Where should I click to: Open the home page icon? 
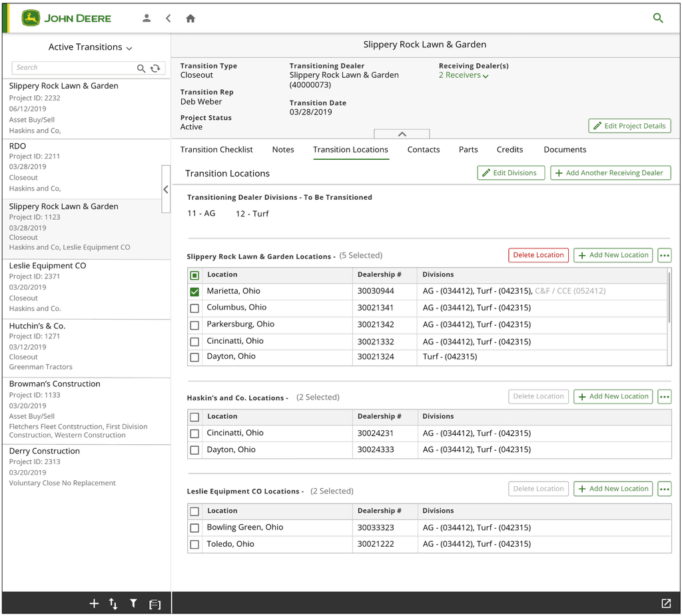[190, 18]
